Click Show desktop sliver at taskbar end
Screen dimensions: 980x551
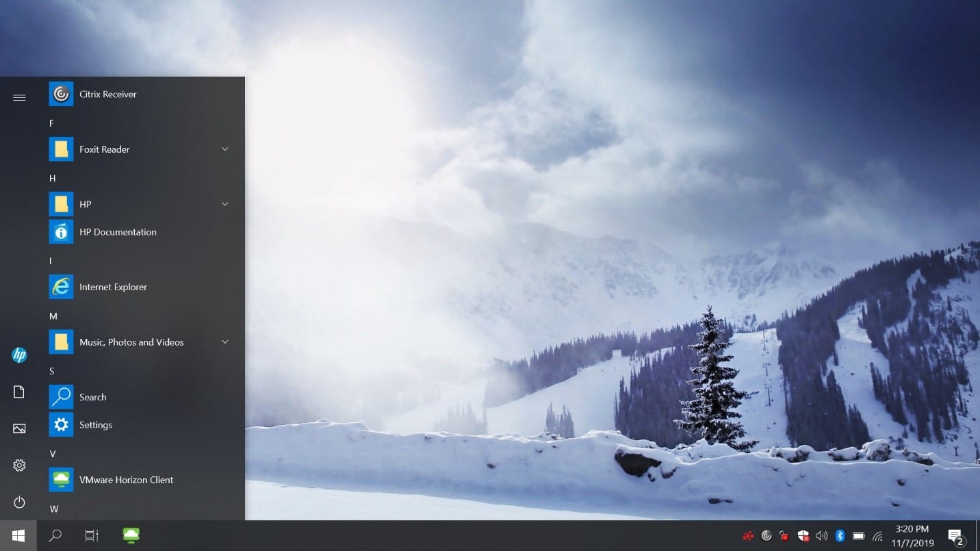coord(977,535)
